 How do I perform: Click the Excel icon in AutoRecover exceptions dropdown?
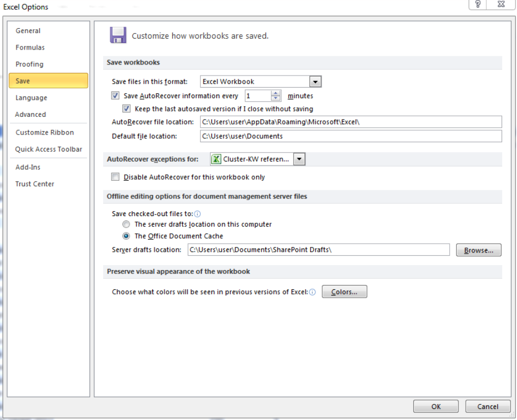pos(216,159)
